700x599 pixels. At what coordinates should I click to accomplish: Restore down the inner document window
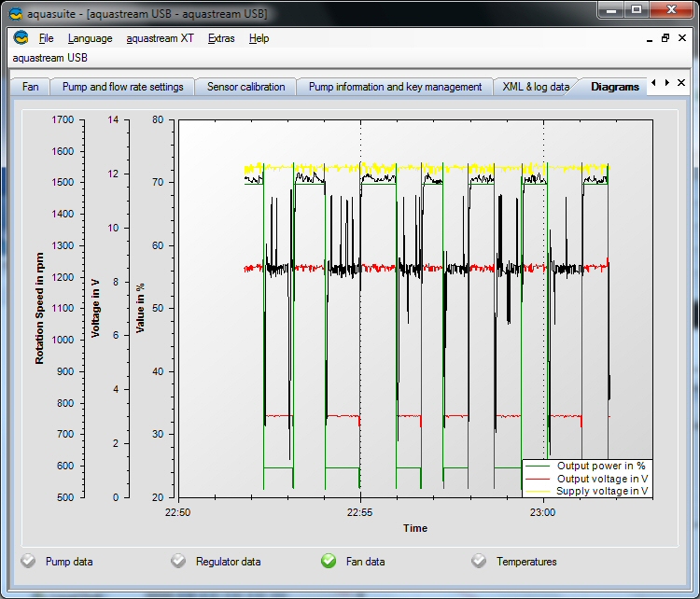click(x=665, y=38)
